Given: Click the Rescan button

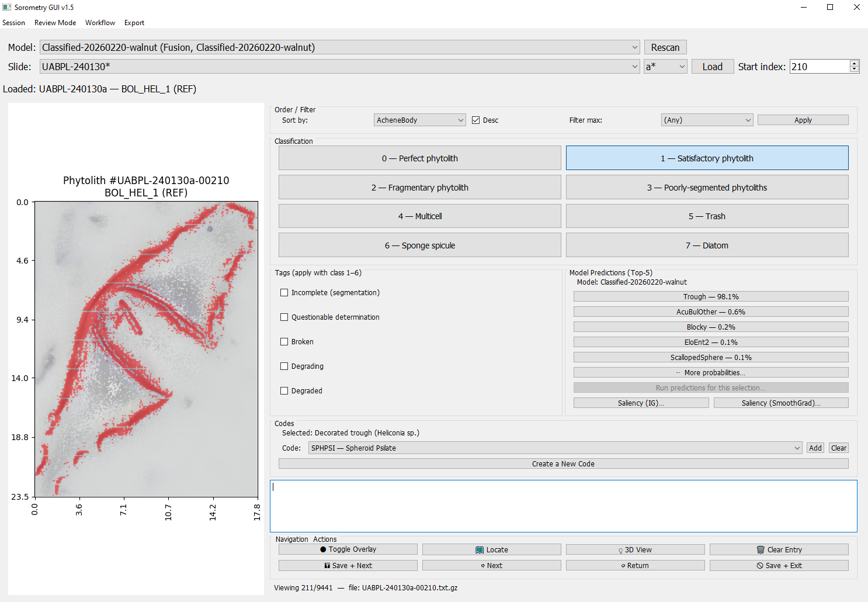Looking at the screenshot, I should tap(665, 47).
